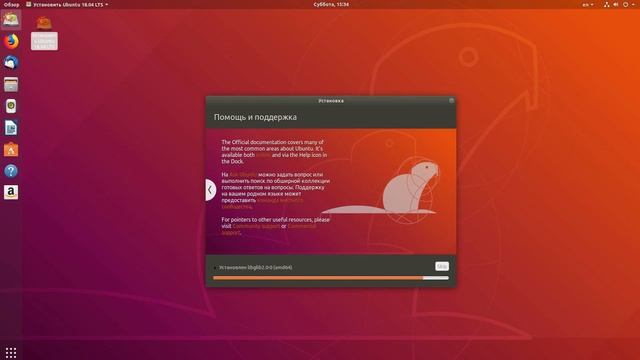Image resolution: width=640 pixels, height=360 pixels.
Task: Show the applications grid
Action: [x=11, y=352]
